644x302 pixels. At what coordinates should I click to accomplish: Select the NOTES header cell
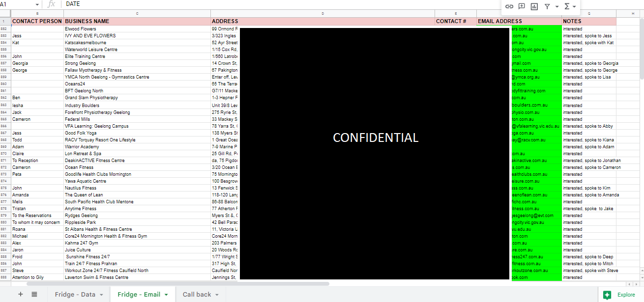[589, 22]
